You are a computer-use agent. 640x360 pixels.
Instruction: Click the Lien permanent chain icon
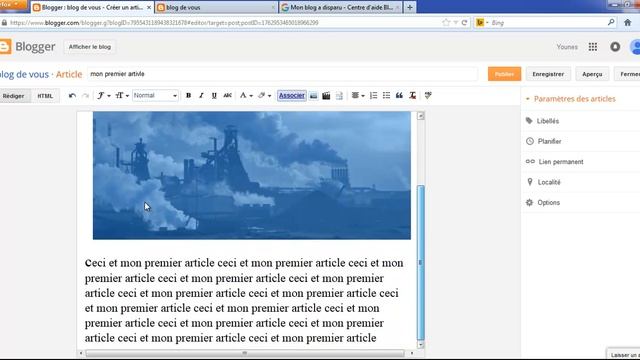pos(530,162)
